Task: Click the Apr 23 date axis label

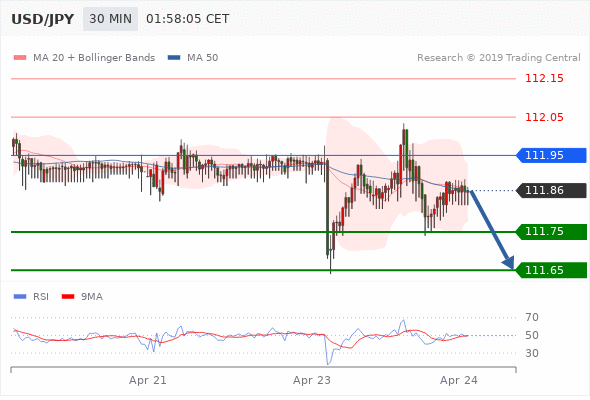Action: point(312,380)
